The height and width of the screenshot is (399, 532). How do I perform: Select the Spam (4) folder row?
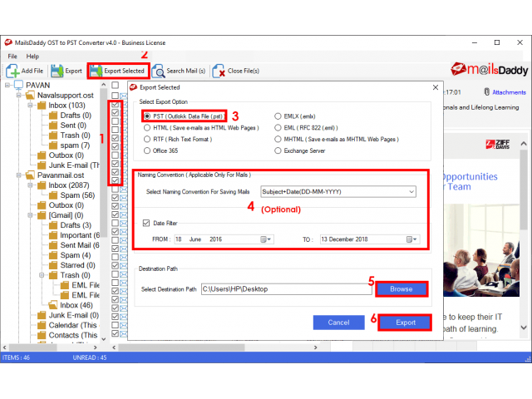click(70, 255)
